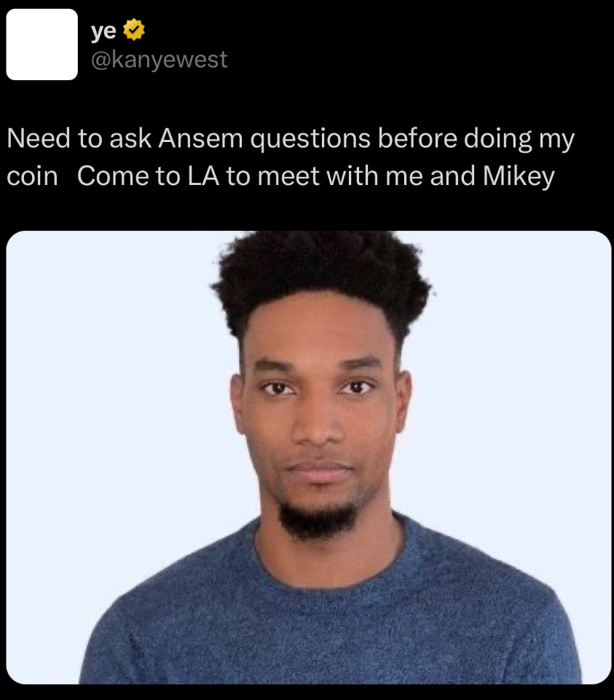Image resolution: width=614 pixels, height=700 pixels.
Task: Click the word "with" in the tweet
Action: point(353,176)
